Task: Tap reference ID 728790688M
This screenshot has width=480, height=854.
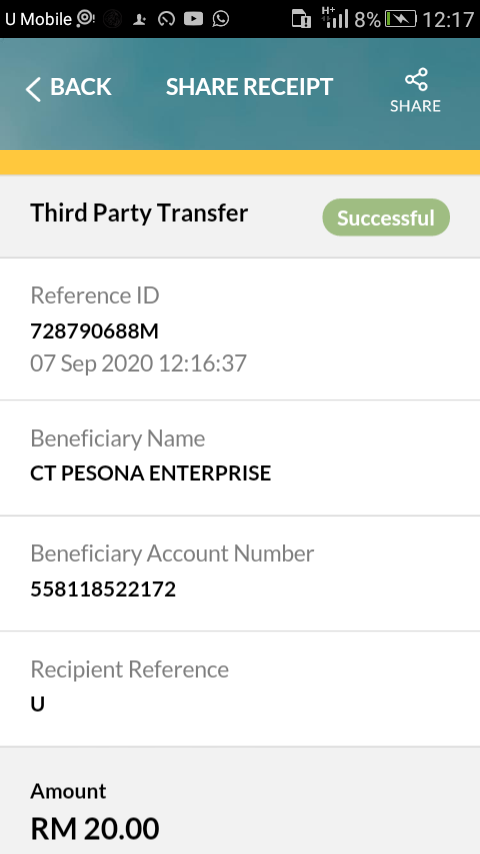Action: (94, 331)
